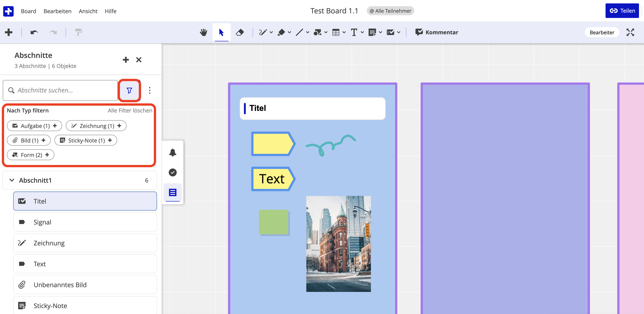Open the Bearbeiten menu
The image size is (644, 314).
coord(57,11)
